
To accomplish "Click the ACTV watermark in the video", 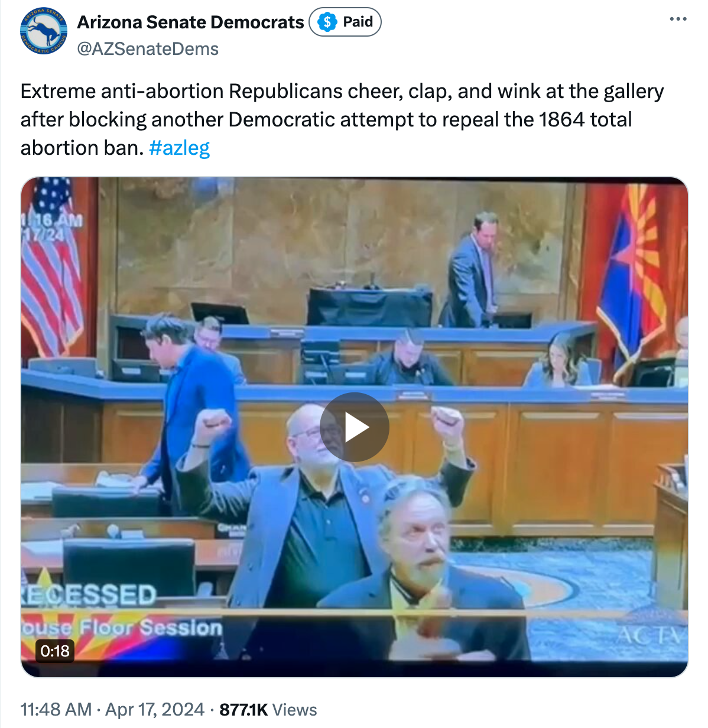I will click(x=649, y=636).
